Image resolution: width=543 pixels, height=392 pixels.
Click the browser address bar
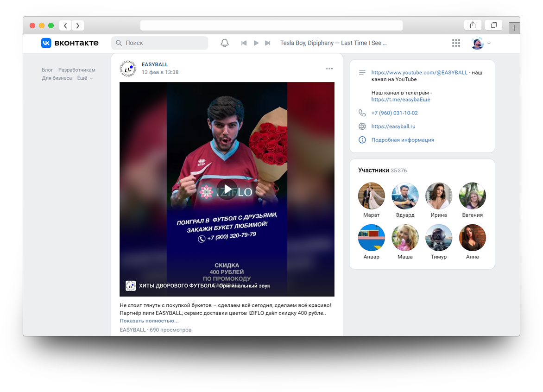point(271,25)
